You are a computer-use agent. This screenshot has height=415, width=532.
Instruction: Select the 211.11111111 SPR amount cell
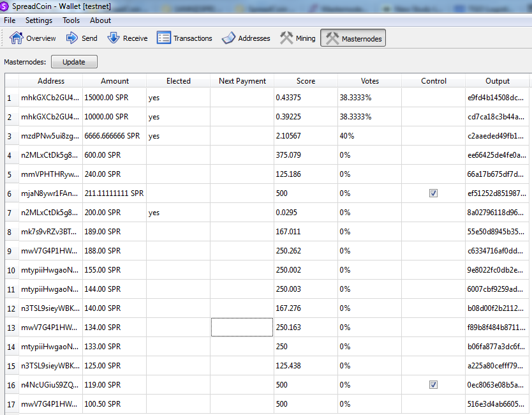[115, 193]
